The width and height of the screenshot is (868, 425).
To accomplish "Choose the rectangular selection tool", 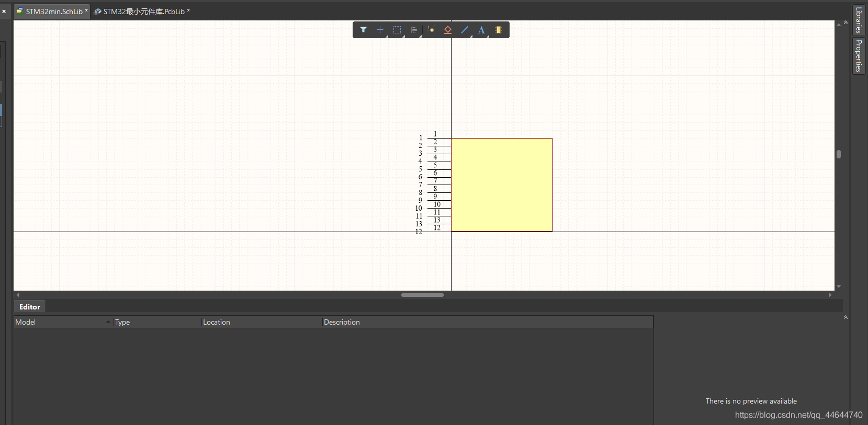I will [397, 30].
